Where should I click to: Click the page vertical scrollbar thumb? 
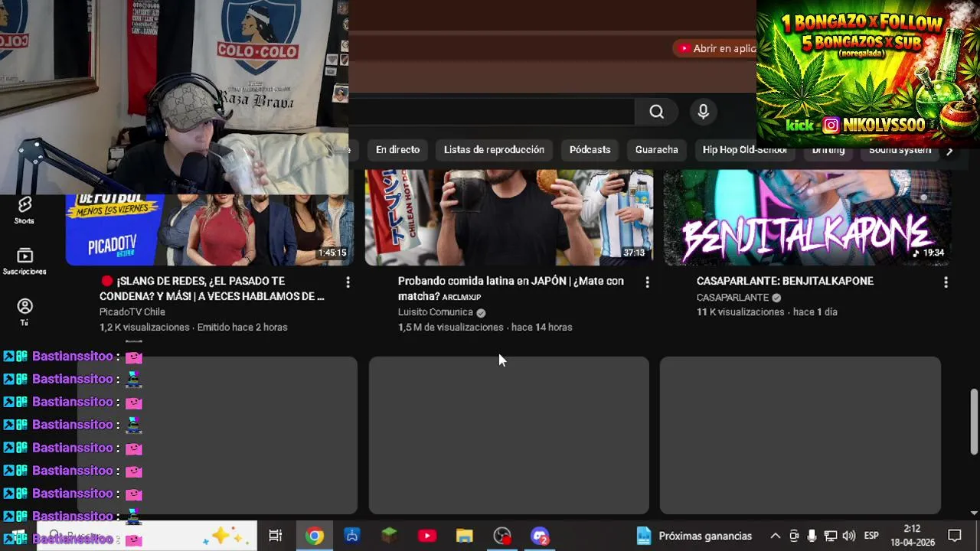coord(973,422)
